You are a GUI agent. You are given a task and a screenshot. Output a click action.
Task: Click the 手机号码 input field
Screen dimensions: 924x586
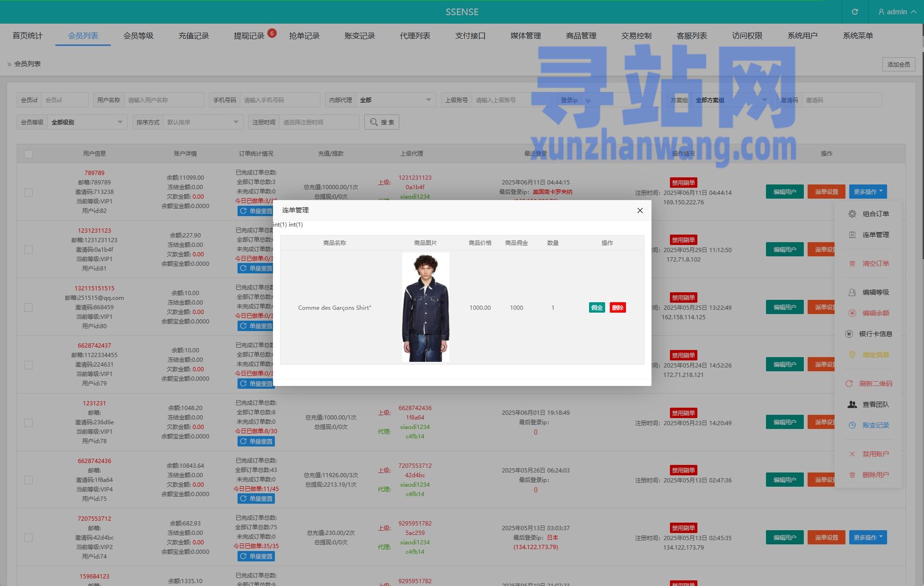[x=280, y=100]
